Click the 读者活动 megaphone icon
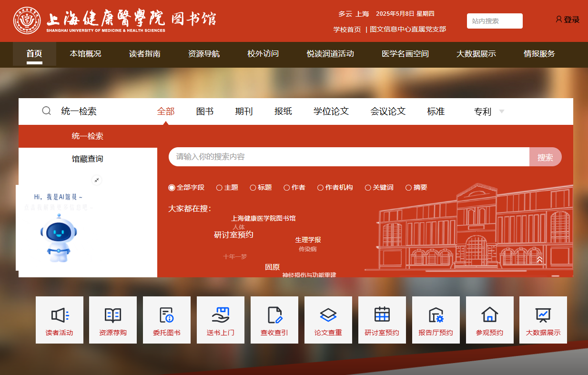The image size is (588, 375). click(60, 315)
